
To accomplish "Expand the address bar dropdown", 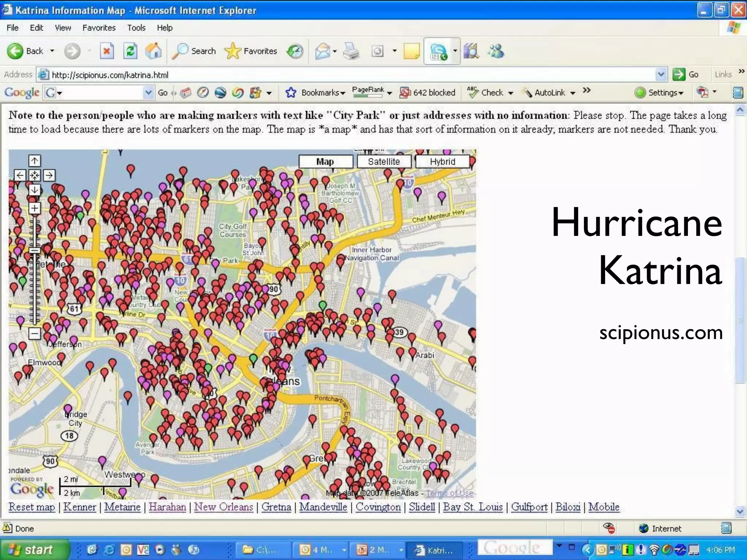I will pyautogui.click(x=661, y=74).
